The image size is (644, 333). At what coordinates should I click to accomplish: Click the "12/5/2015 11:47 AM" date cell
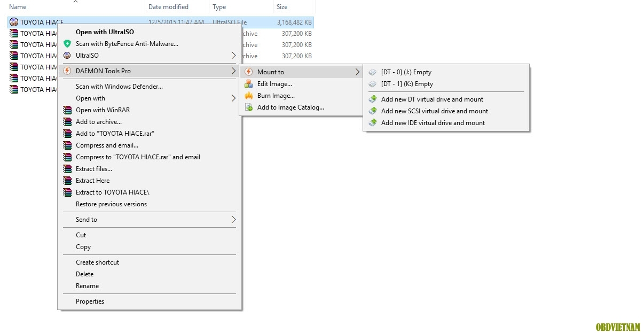pyautogui.click(x=176, y=22)
